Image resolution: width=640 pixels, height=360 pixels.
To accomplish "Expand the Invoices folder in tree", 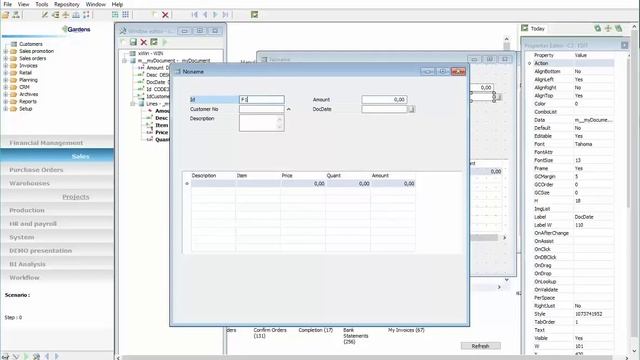I will coord(6,66).
